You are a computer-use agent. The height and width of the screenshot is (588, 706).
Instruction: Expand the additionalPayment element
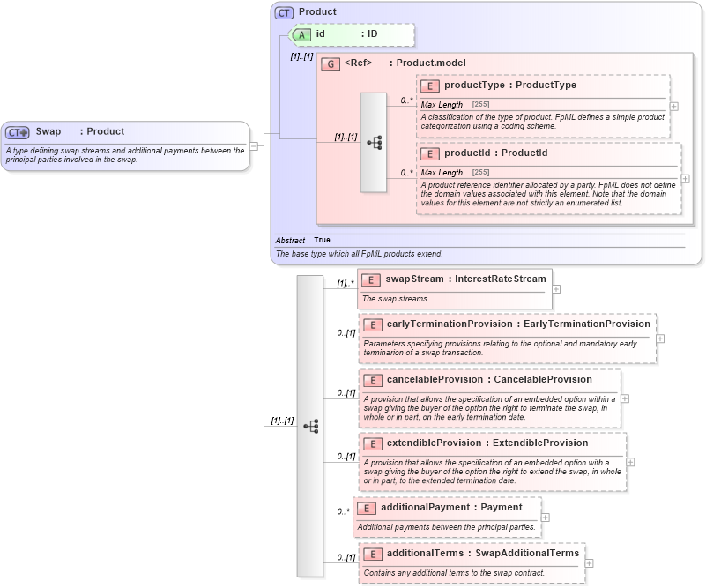pyautogui.click(x=546, y=517)
